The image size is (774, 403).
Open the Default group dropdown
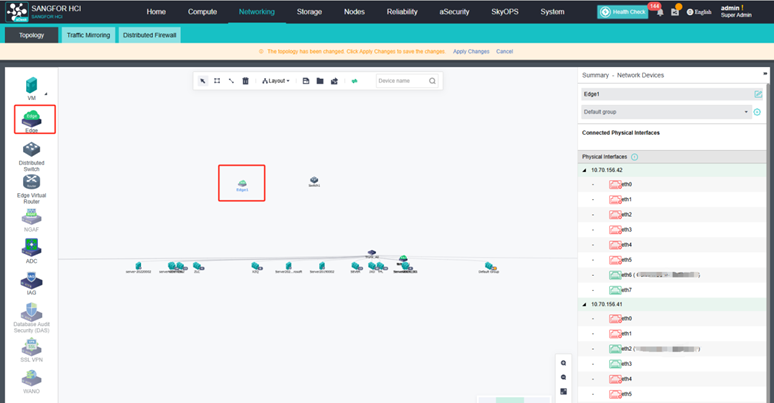(x=665, y=112)
